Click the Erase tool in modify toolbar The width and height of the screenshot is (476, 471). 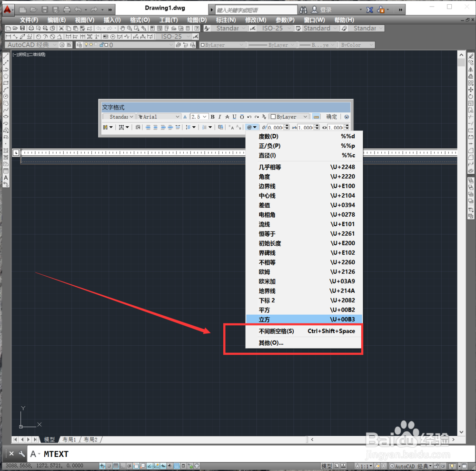click(471, 56)
